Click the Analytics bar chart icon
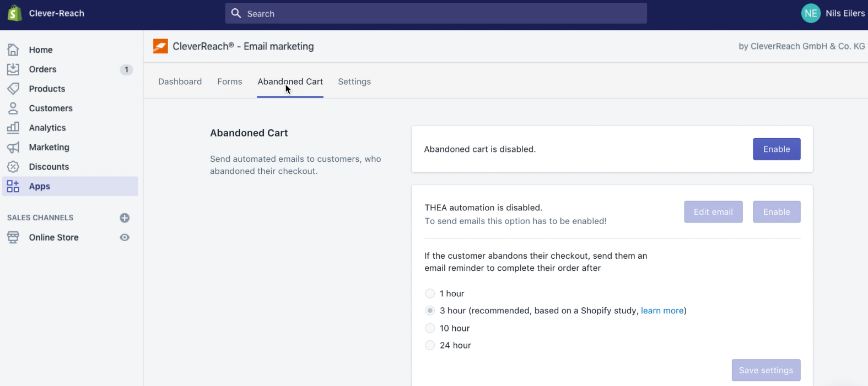Viewport: 868px width, 386px height. tap(13, 128)
